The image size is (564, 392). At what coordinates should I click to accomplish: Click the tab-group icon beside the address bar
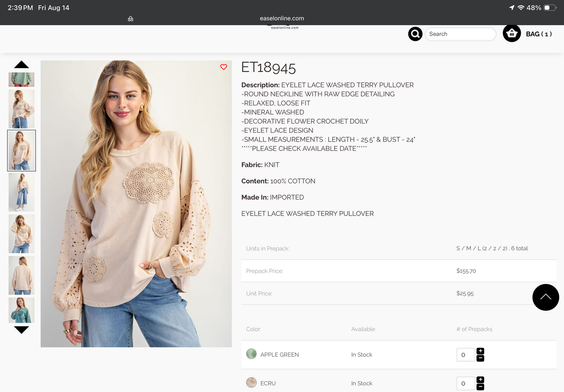(x=131, y=18)
